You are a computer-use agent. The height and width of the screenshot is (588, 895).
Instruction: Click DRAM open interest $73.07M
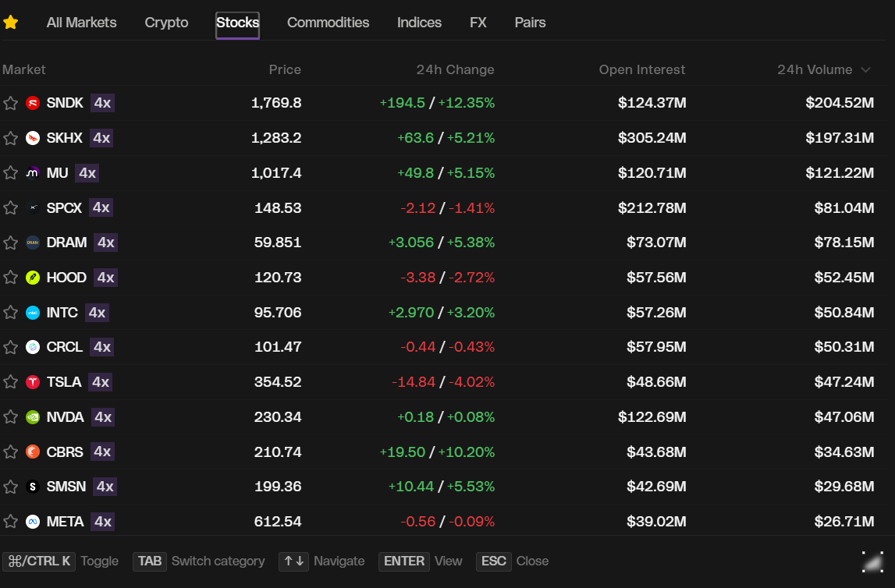pyautogui.click(x=656, y=243)
